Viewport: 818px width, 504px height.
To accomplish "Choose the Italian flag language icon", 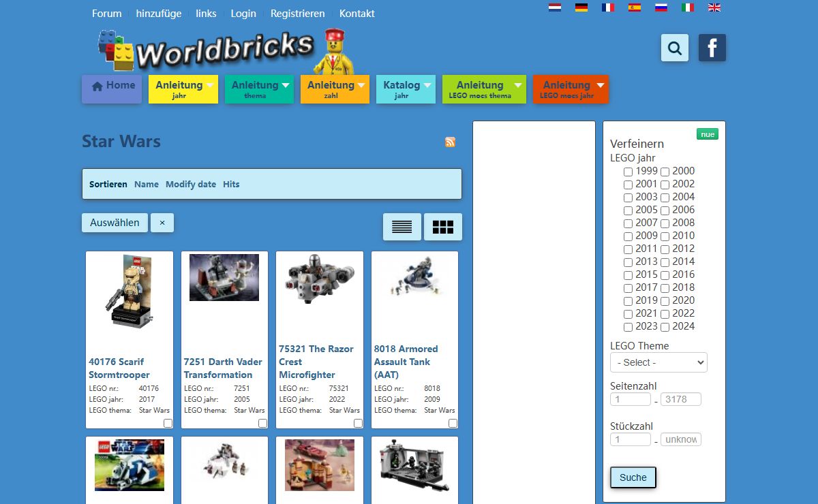I will pos(688,7).
